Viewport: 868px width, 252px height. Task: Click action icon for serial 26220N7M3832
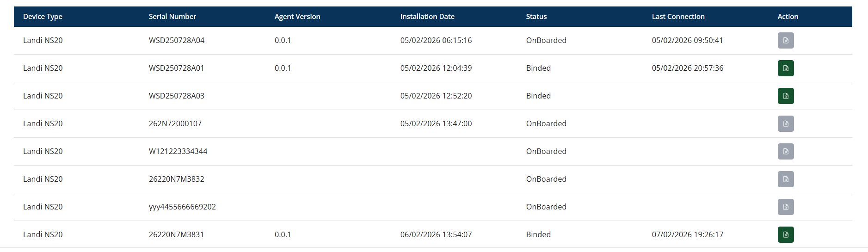point(785,179)
